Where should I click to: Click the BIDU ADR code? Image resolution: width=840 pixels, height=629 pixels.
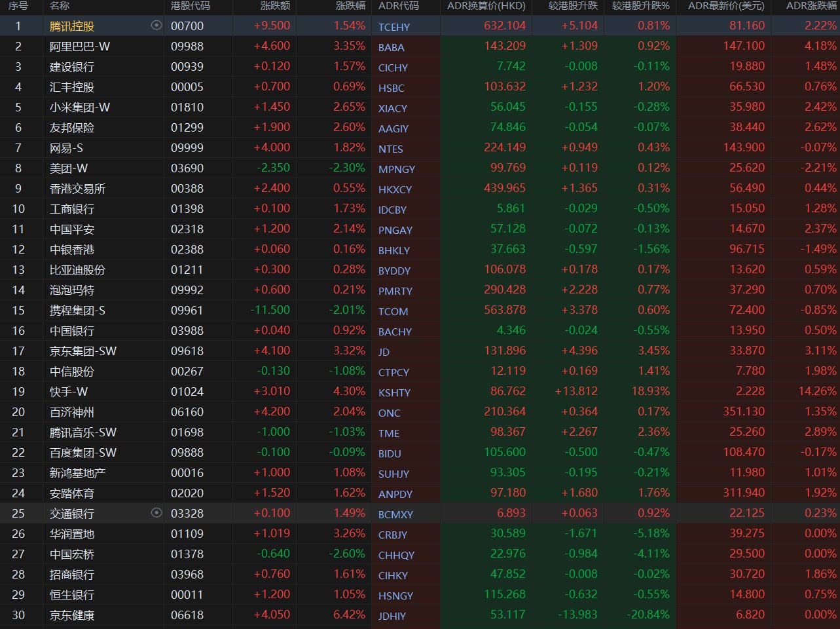pyautogui.click(x=390, y=453)
